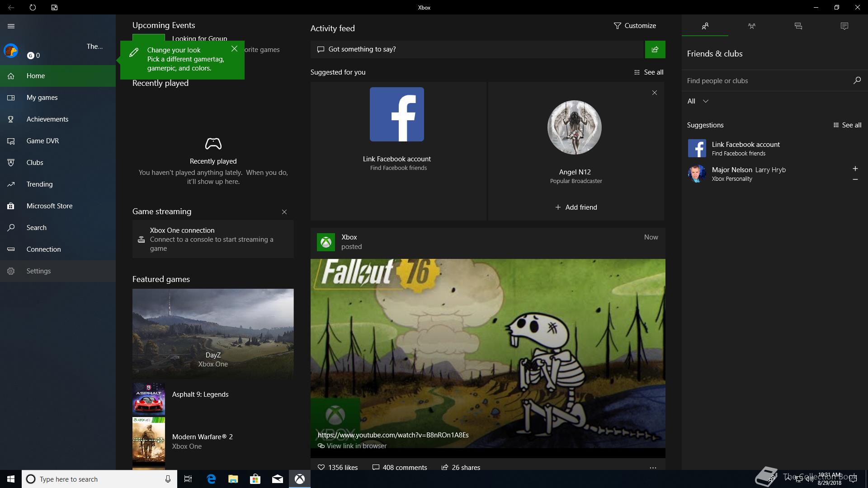Click Customize filter for activity feed
The image size is (868, 488).
[635, 26]
